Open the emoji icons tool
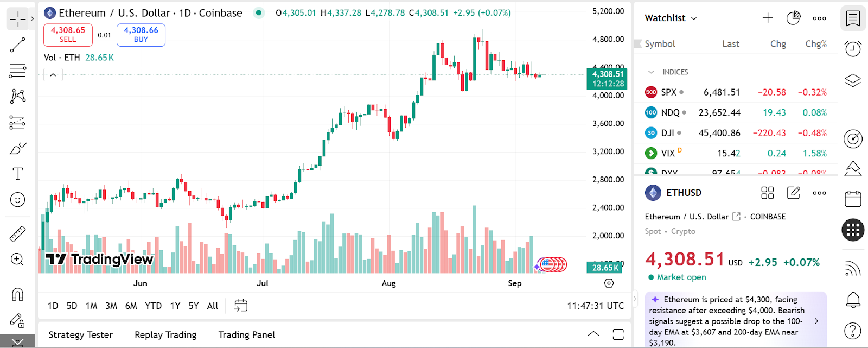This screenshot has height=348, width=868. tap(17, 200)
